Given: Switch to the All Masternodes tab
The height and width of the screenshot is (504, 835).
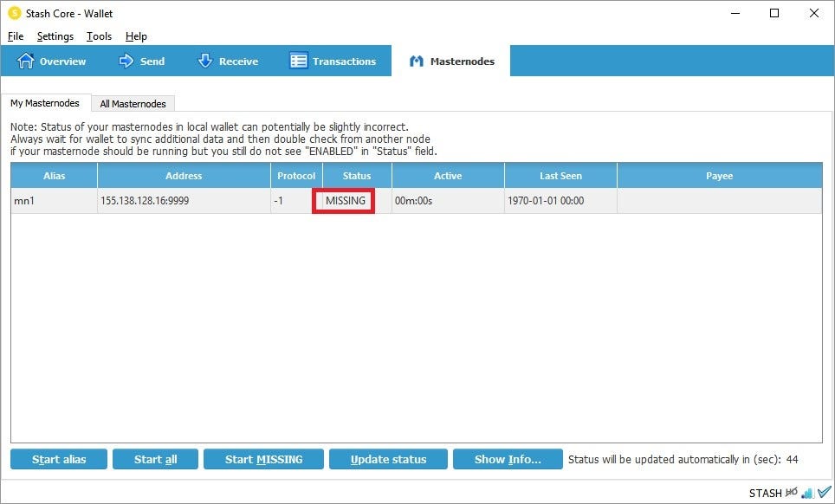Looking at the screenshot, I should coord(133,104).
